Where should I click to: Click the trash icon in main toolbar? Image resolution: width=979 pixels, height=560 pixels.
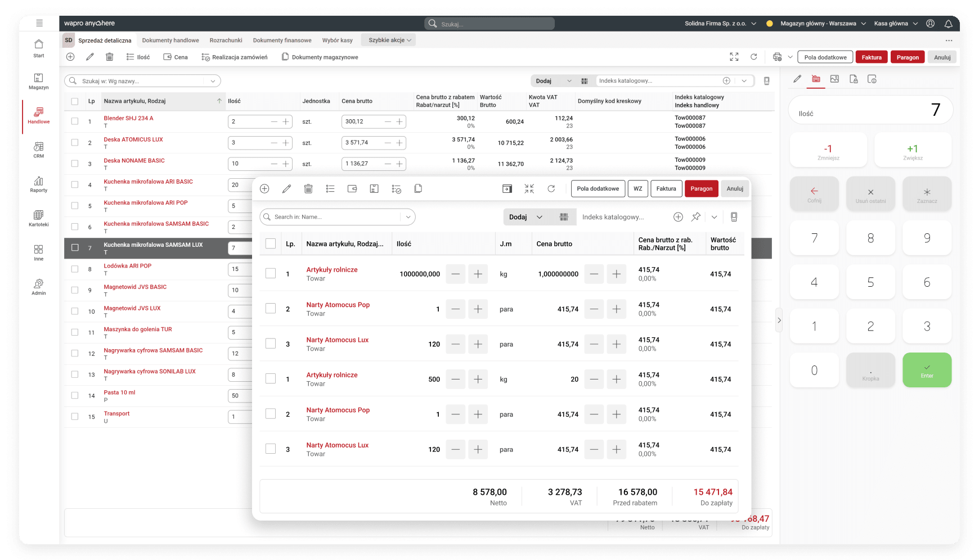110,57
